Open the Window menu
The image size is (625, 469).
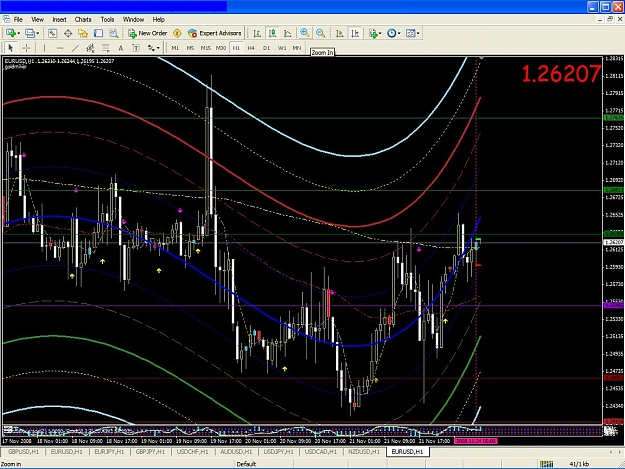tap(133, 20)
